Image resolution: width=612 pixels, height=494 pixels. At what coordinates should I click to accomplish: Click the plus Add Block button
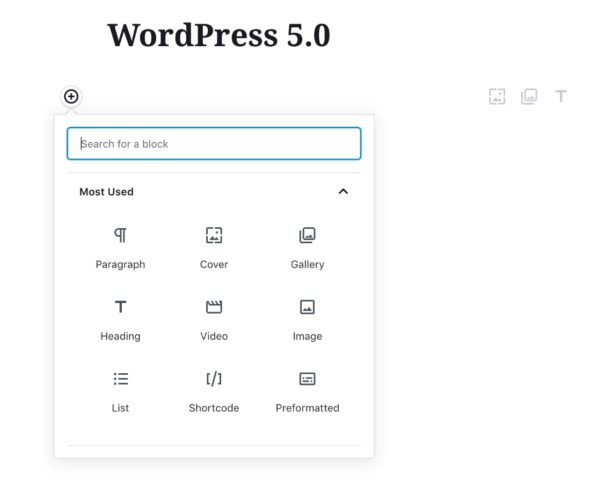(71, 96)
